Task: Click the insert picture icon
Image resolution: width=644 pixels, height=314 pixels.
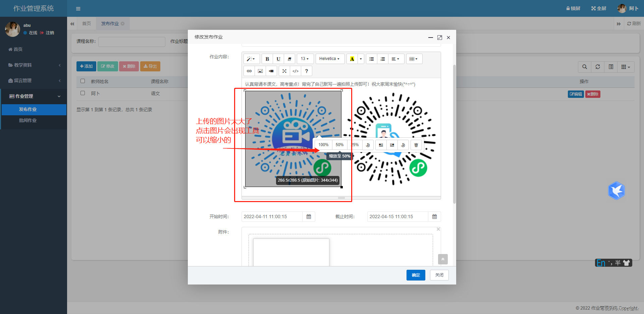Action: tap(260, 71)
